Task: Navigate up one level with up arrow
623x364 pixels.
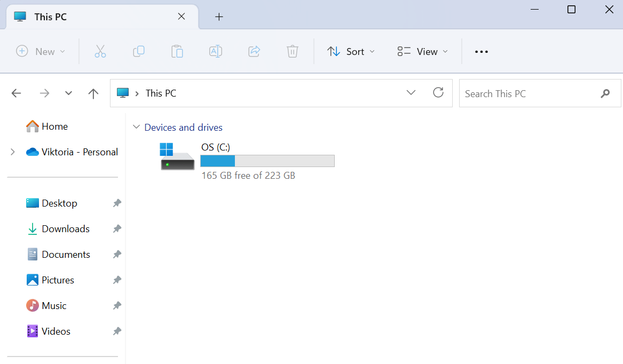Action: click(x=93, y=93)
